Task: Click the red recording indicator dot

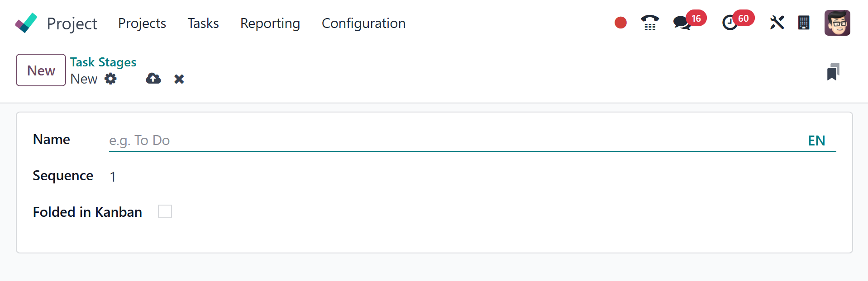Action: [620, 23]
